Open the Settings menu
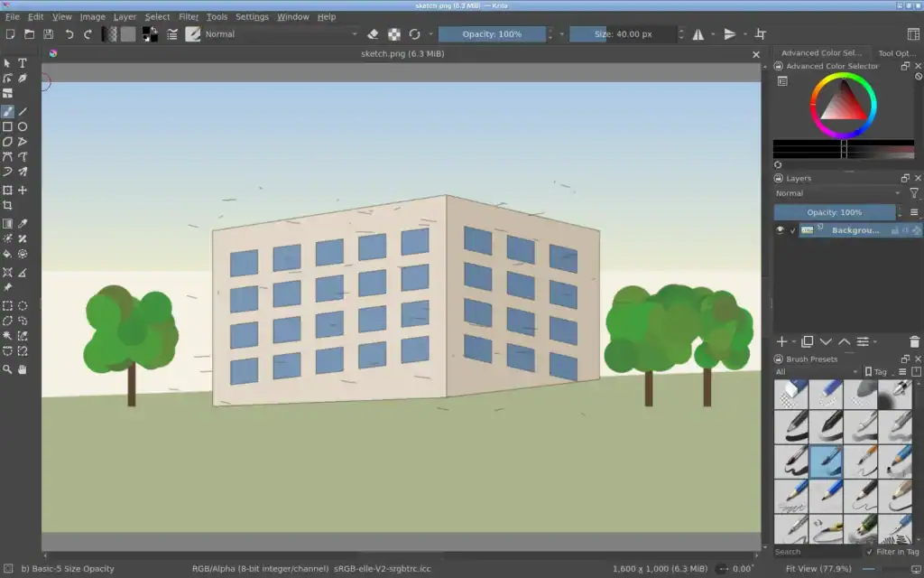 point(252,16)
